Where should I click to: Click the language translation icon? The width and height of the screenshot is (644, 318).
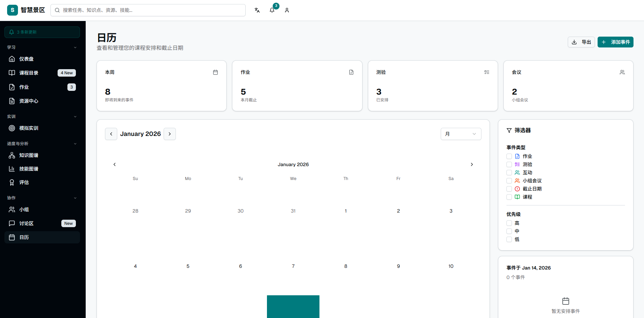[257, 10]
